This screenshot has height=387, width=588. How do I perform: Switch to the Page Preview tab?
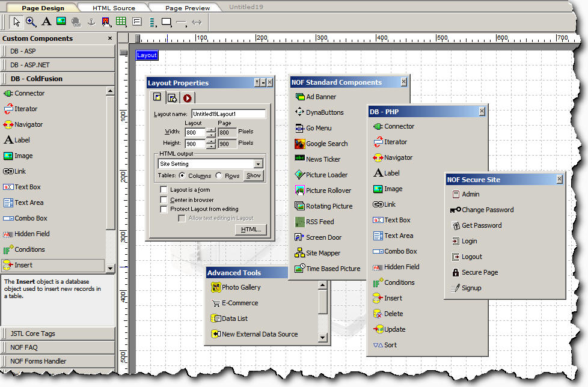point(188,8)
